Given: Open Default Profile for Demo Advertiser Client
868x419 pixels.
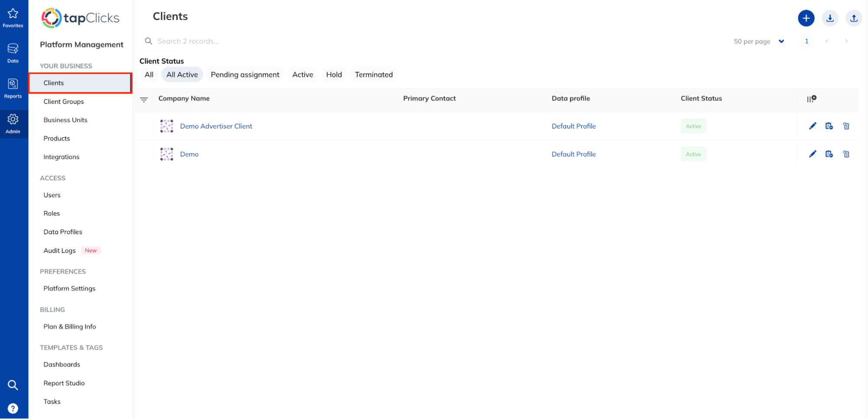Looking at the screenshot, I should pos(574,126).
